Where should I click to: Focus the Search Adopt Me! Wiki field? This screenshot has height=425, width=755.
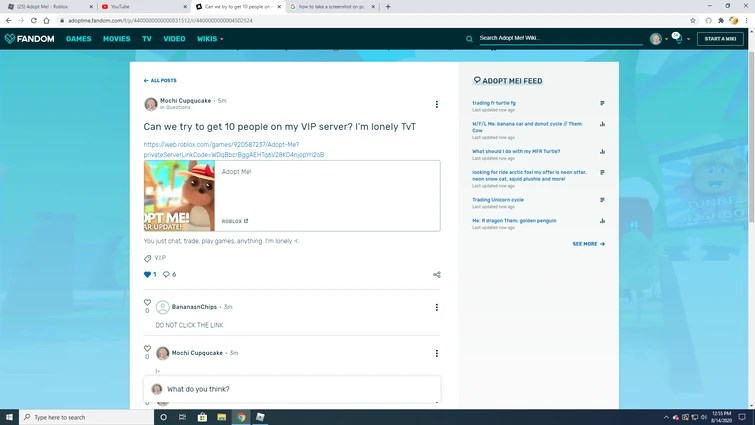coord(560,38)
